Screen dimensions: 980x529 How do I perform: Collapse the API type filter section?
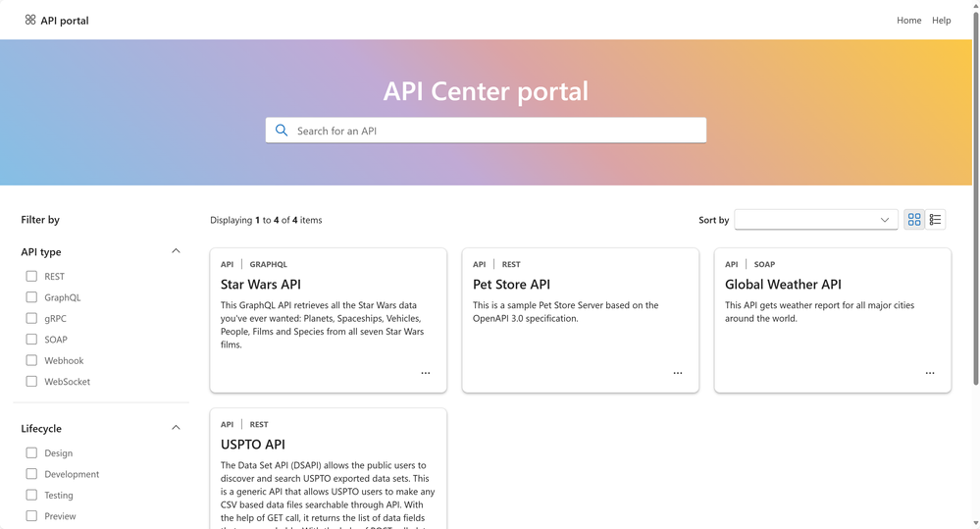click(x=176, y=251)
